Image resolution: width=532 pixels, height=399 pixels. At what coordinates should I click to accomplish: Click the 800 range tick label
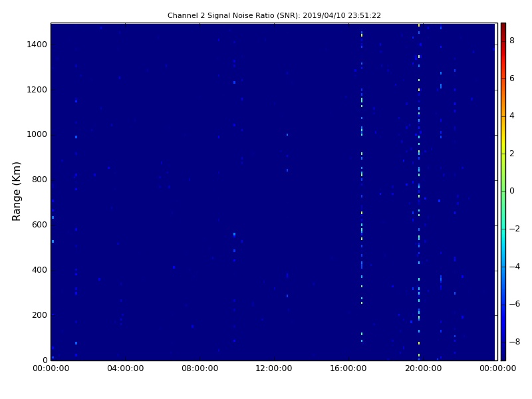(x=39, y=180)
